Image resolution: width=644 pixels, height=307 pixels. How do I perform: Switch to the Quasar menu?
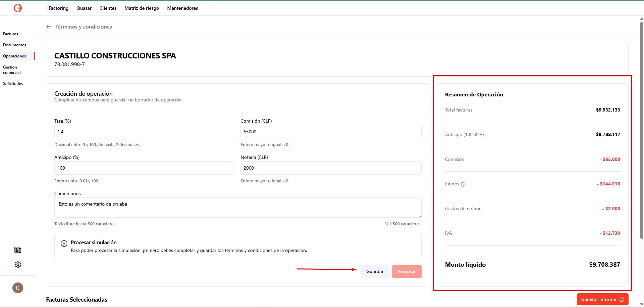(x=84, y=8)
